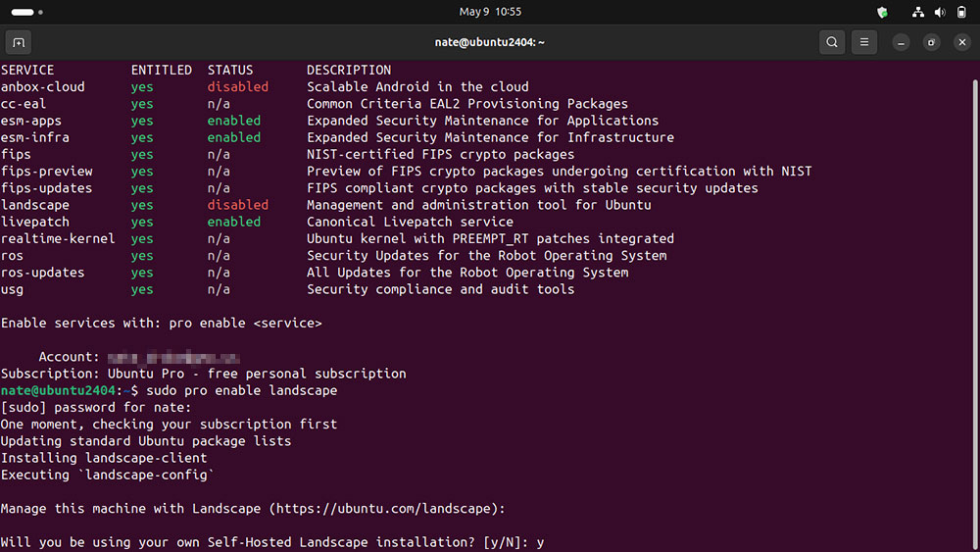Open the battery status icon
The height and width of the screenshot is (552, 980).
tap(961, 12)
